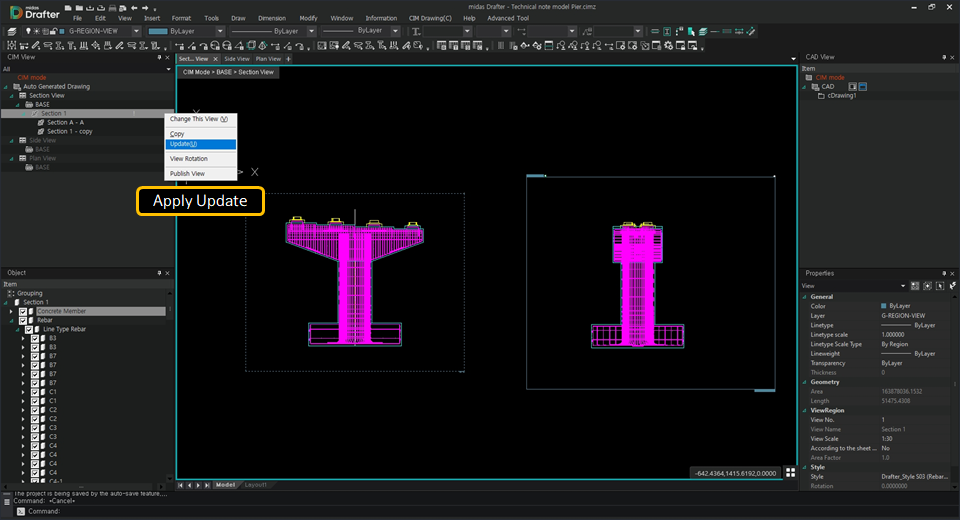Click the View Scale value 1:30

pyautogui.click(x=887, y=439)
